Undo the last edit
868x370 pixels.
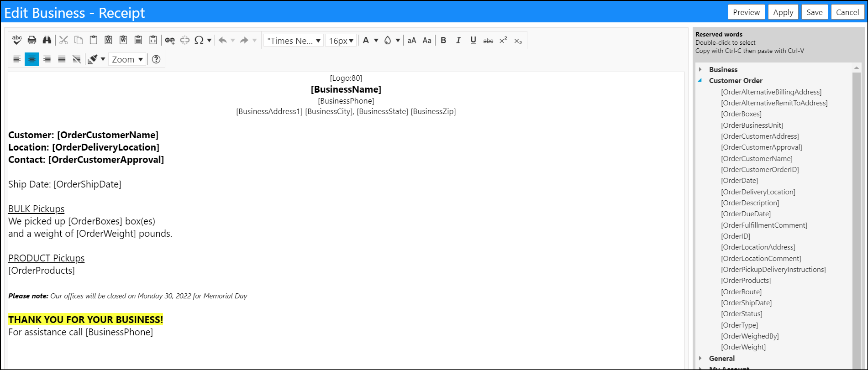point(223,40)
